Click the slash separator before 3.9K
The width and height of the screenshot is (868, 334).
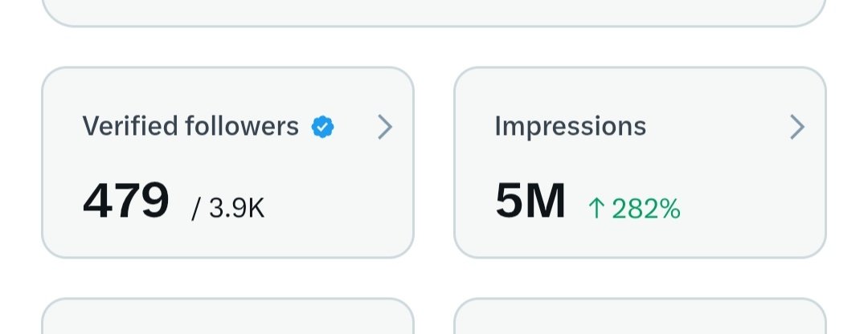[x=196, y=209]
